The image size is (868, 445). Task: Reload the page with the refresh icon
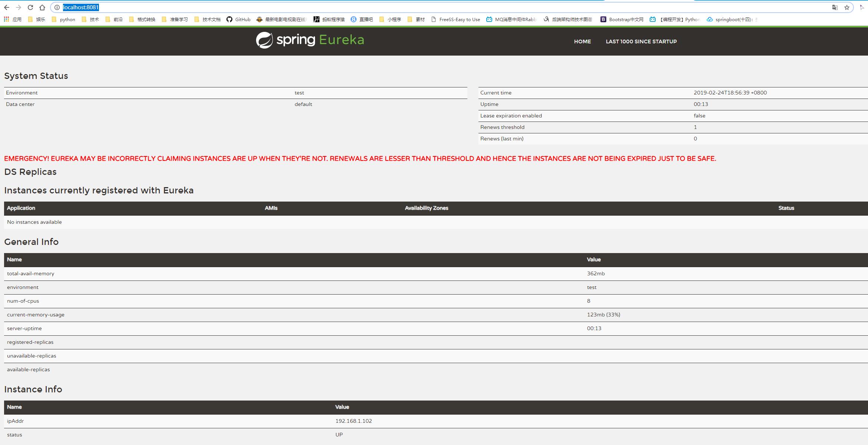coord(30,7)
